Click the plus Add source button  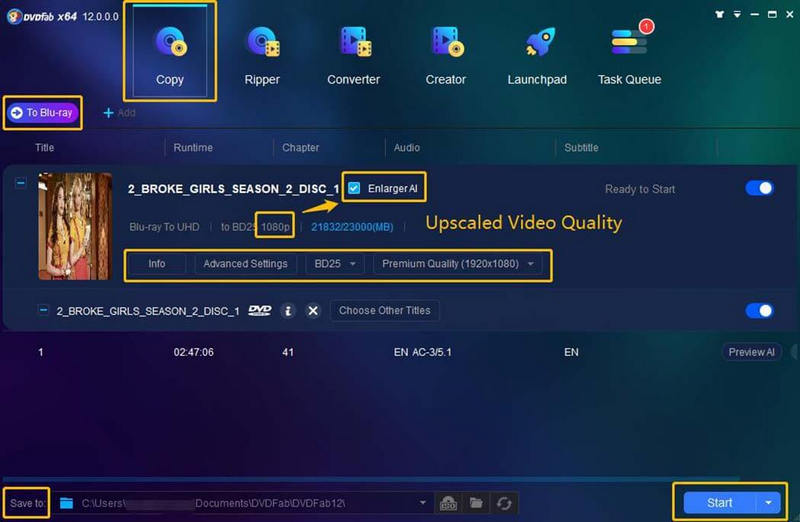119,113
